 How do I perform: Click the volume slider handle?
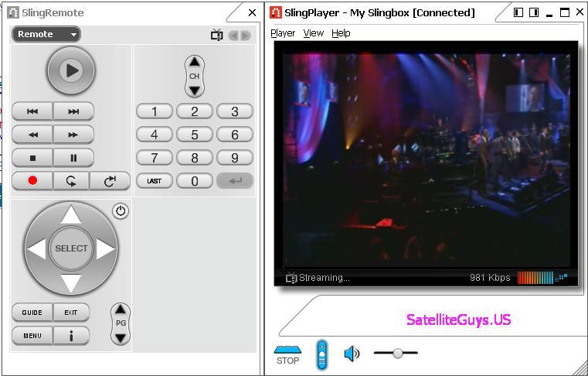[398, 353]
